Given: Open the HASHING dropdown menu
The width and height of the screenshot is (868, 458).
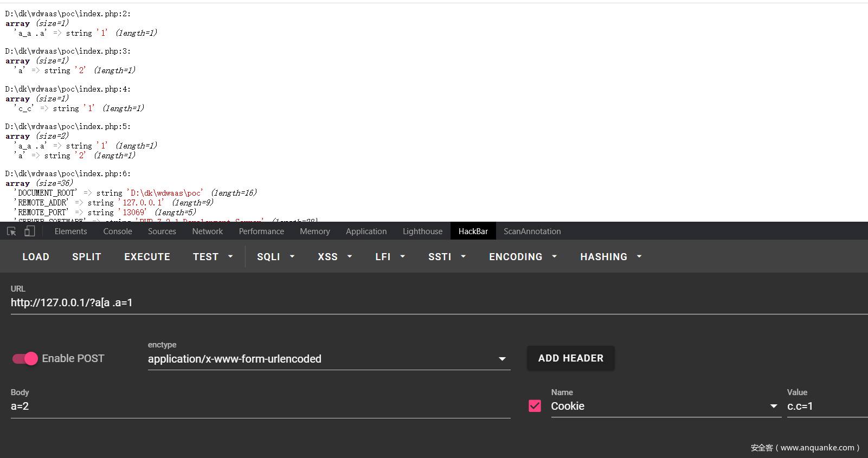Looking at the screenshot, I should pos(610,257).
